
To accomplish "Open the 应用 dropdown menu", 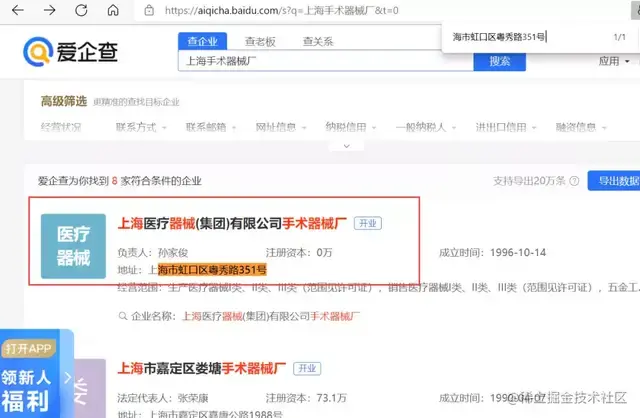I will click(614, 61).
